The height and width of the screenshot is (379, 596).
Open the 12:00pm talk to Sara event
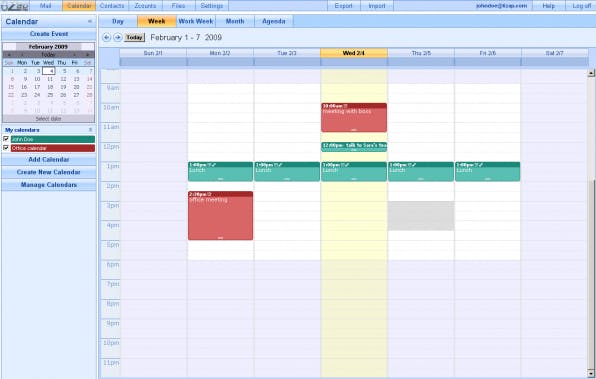click(354, 147)
